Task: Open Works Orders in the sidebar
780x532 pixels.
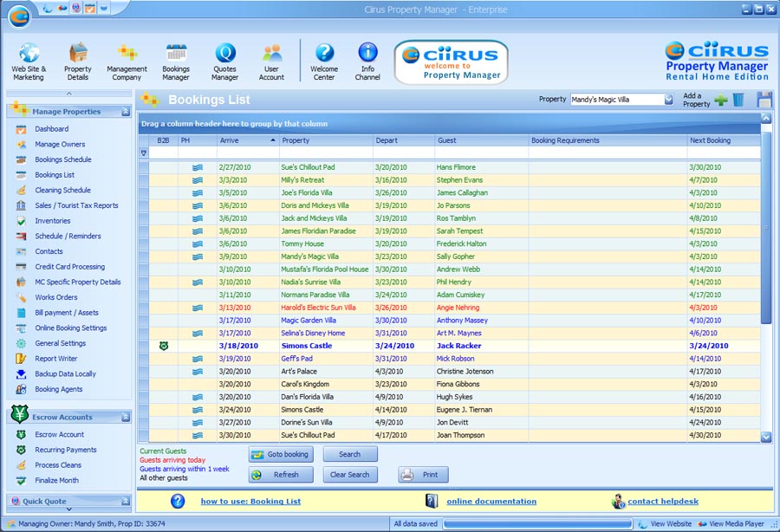Action: click(x=56, y=297)
